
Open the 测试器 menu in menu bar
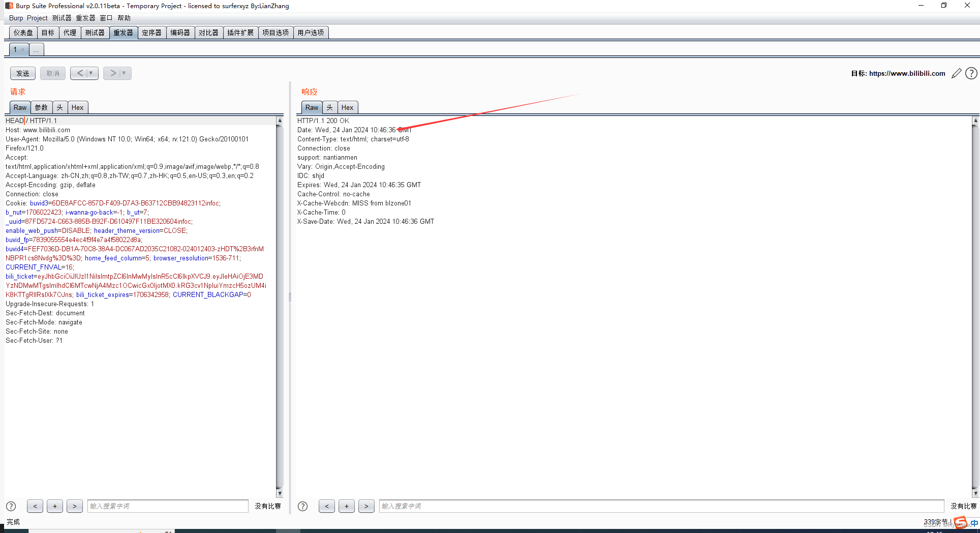tap(62, 18)
